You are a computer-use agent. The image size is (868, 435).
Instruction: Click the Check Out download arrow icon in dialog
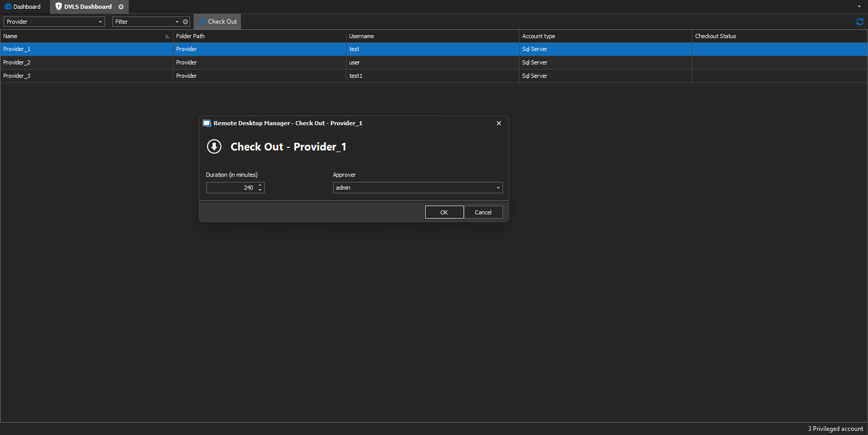point(214,147)
